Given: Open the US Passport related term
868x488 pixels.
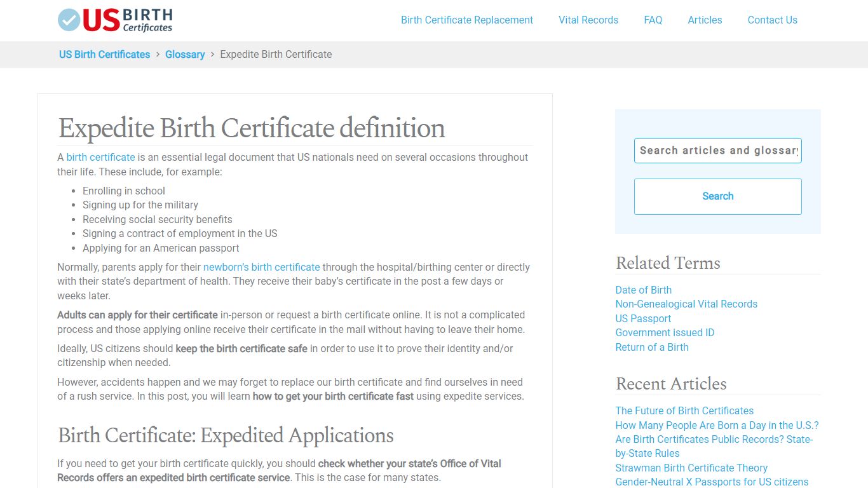Looking at the screenshot, I should [643, 319].
